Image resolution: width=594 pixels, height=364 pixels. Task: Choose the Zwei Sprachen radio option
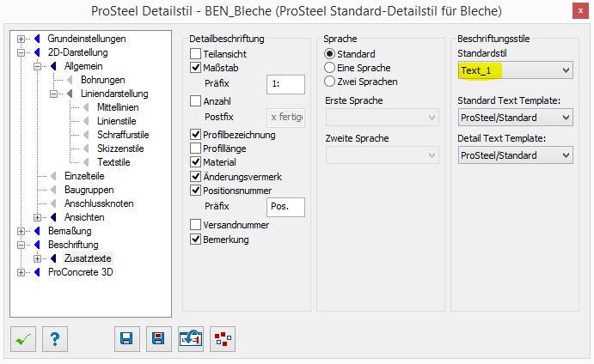(x=329, y=82)
